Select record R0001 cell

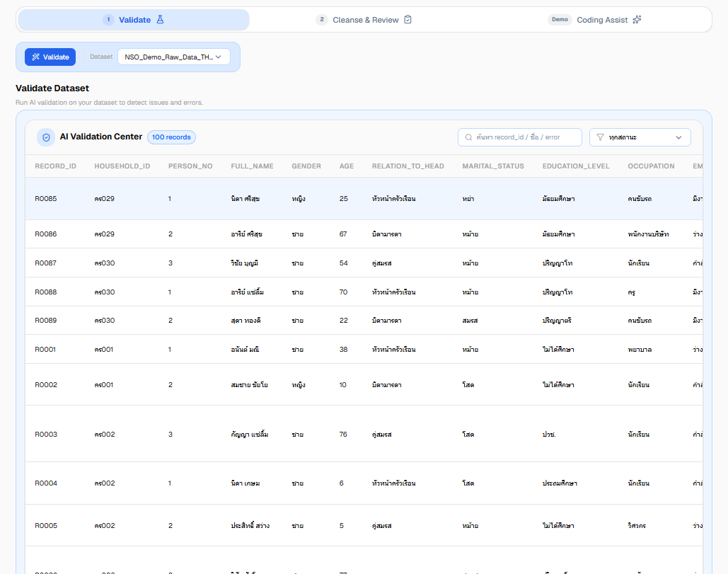pyautogui.click(x=45, y=349)
